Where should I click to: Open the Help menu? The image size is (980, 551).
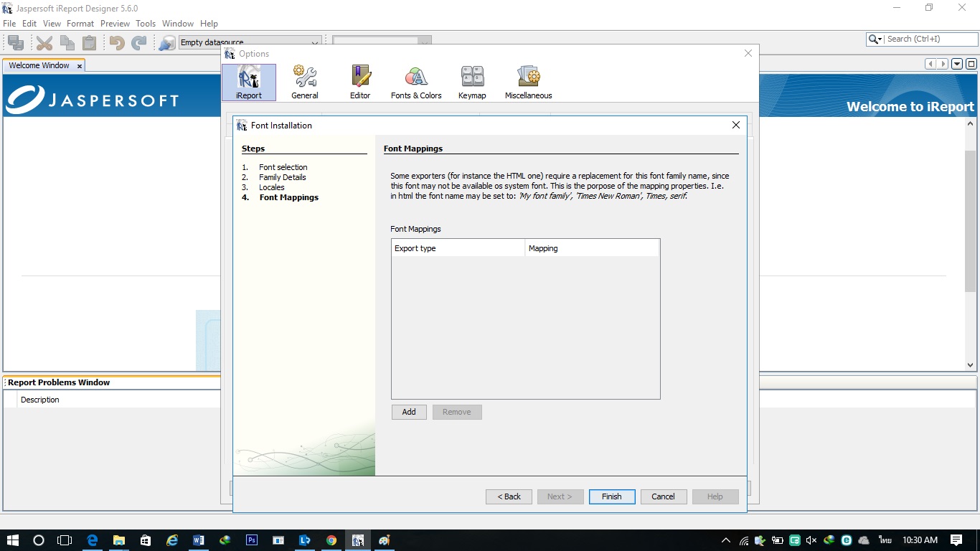pyautogui.click(x=209, y=24)
